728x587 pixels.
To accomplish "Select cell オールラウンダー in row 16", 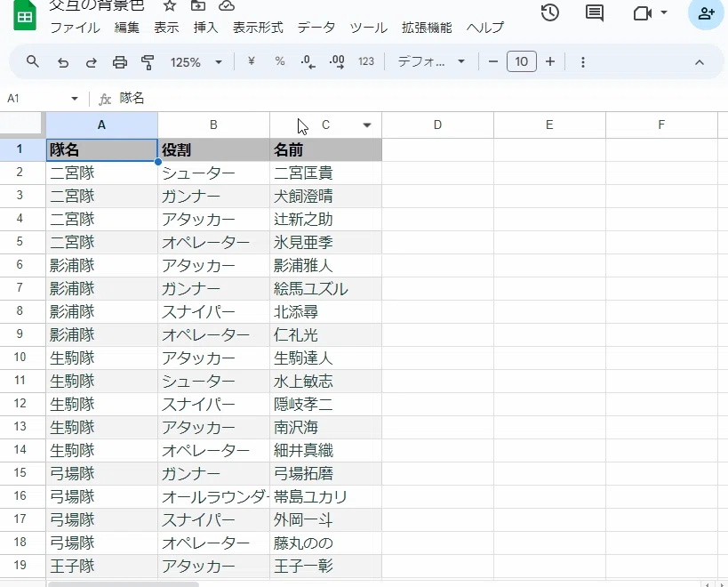I will (x=213, y=497).
